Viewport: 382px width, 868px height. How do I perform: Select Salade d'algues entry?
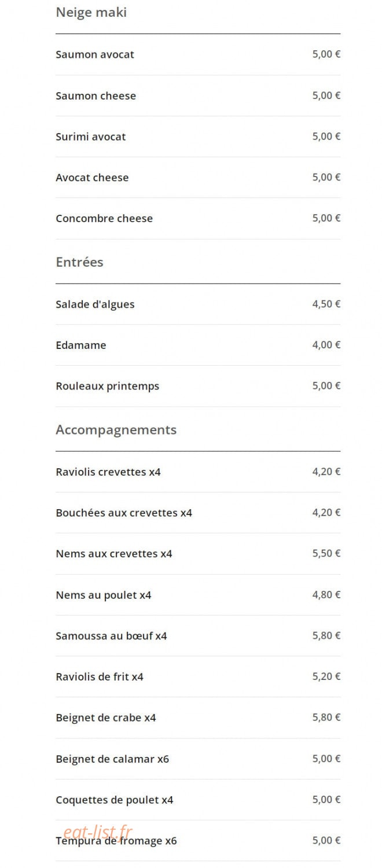pyautogui.click(x=198, y=304)
